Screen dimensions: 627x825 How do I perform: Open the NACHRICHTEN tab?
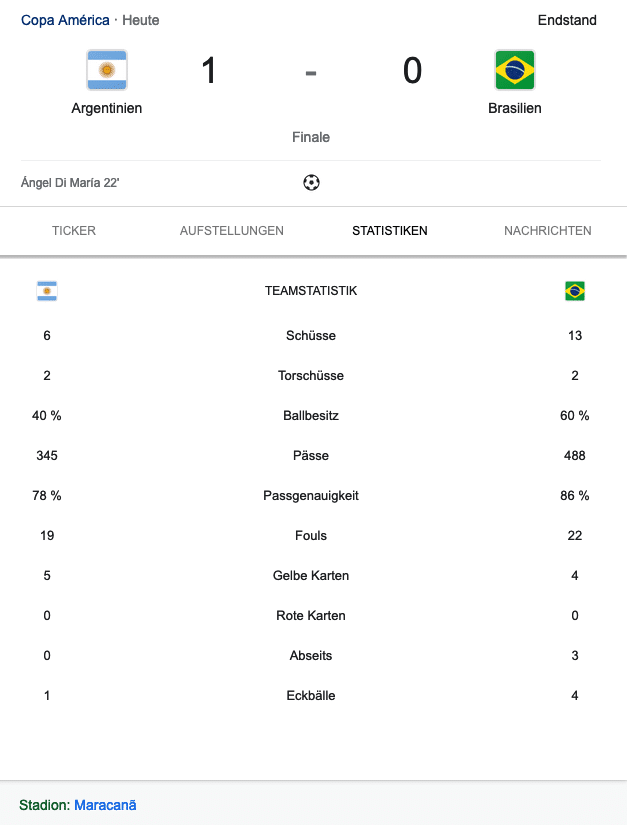tap(547, 230)
